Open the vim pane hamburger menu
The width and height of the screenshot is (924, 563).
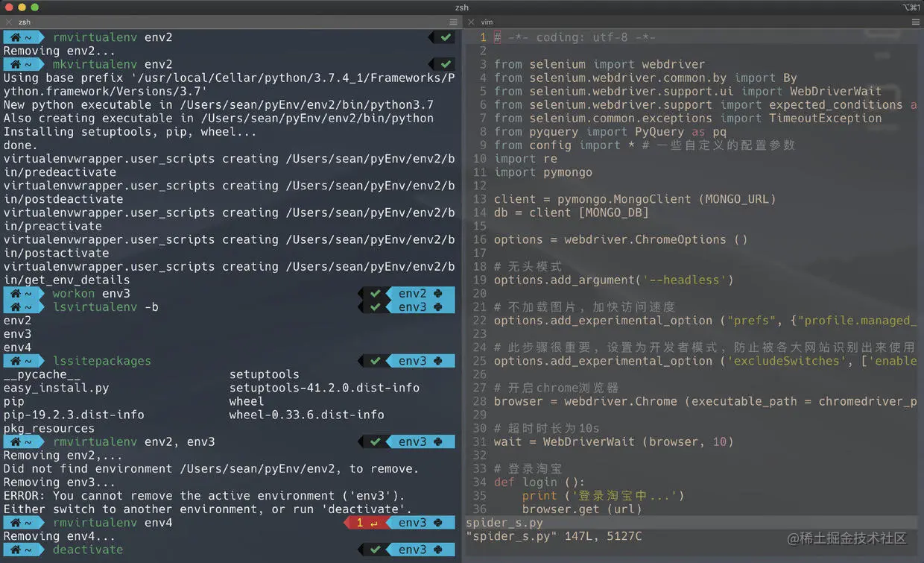[916, 22]
